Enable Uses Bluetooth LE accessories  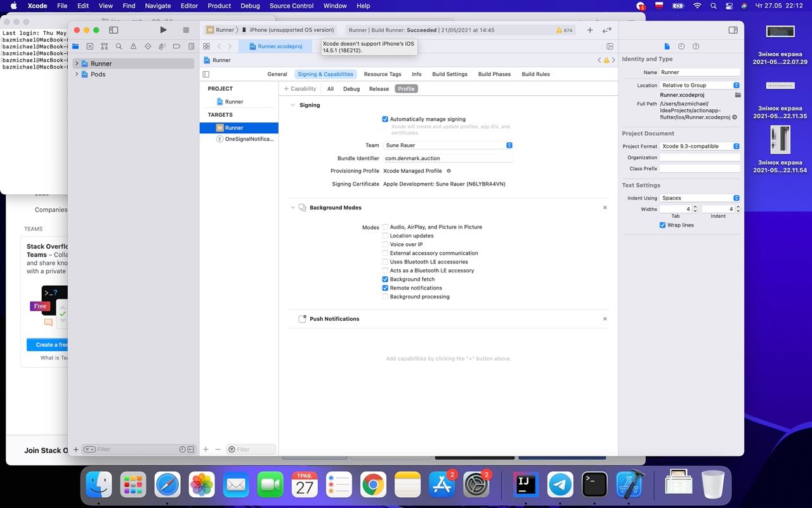pos(385,262)
